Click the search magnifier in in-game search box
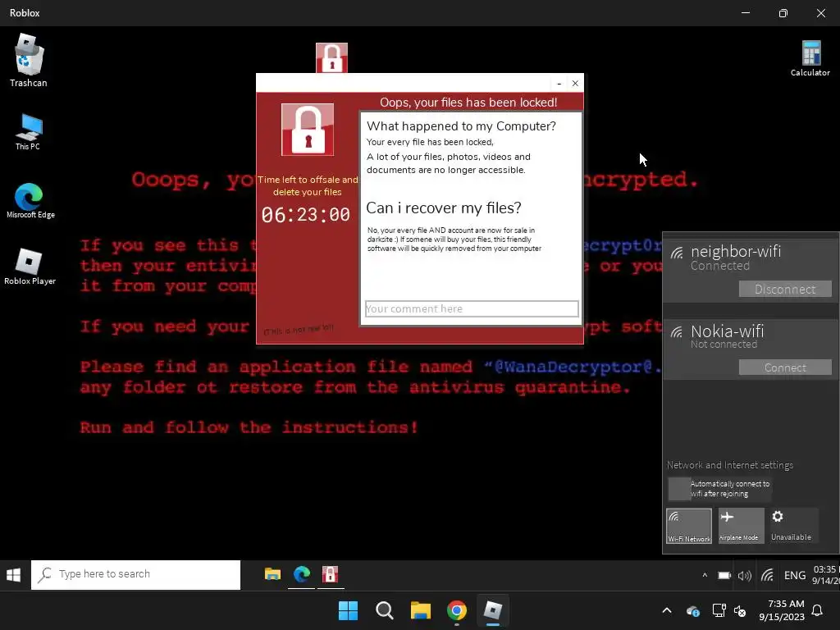Screen dimensions: 840x630 46,574
